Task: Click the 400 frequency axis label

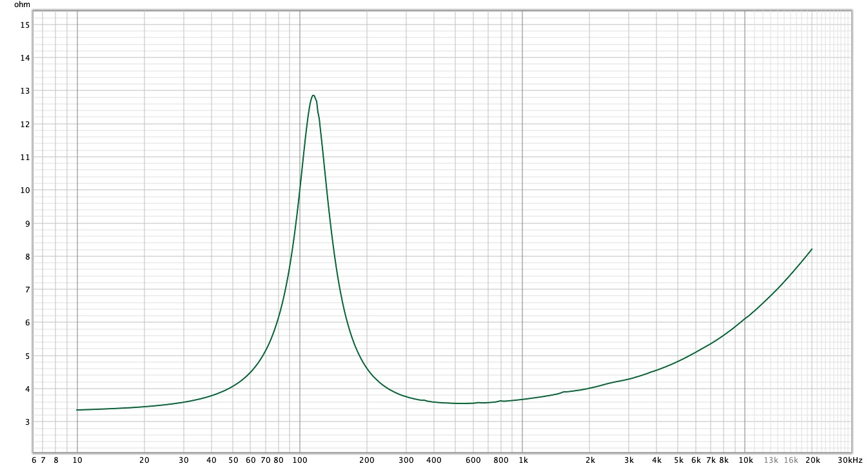Action: click(x=434, y=460)
